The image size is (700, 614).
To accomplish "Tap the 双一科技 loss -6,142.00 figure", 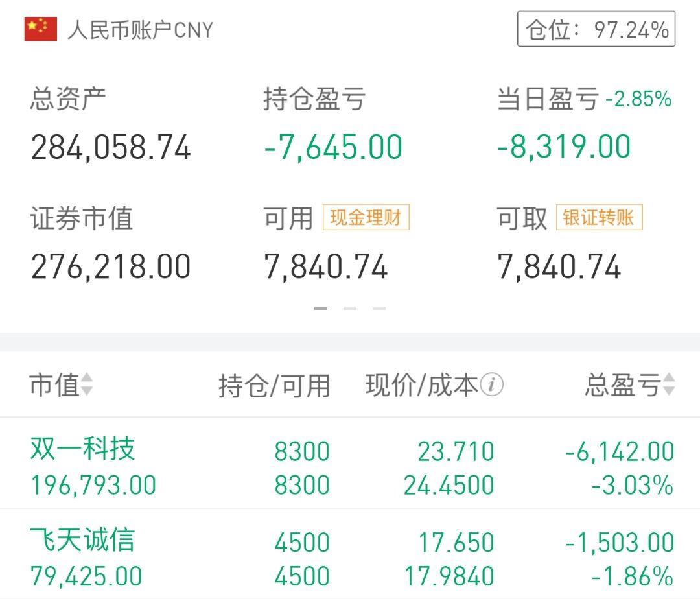I will tap(620, 451).
